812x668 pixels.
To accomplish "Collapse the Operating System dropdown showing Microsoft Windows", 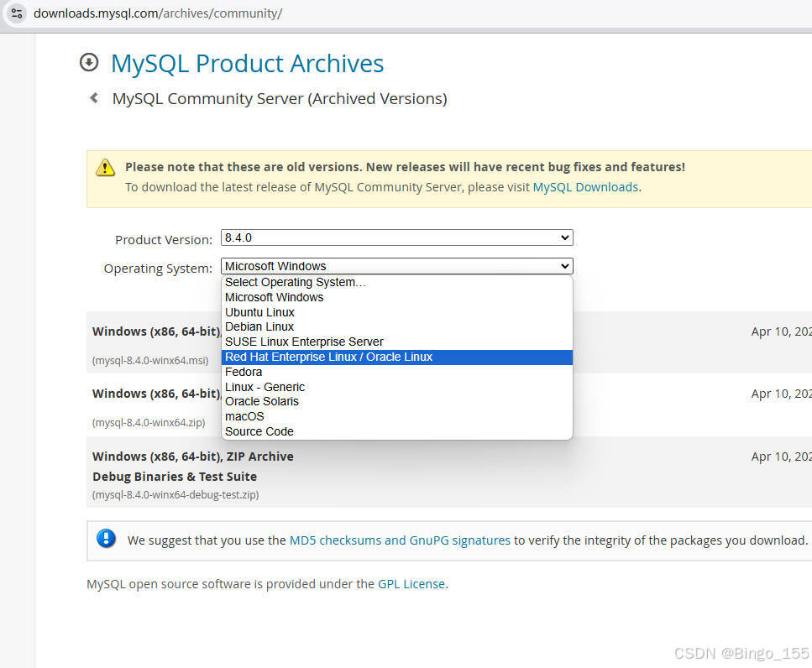I will point(396,266).
